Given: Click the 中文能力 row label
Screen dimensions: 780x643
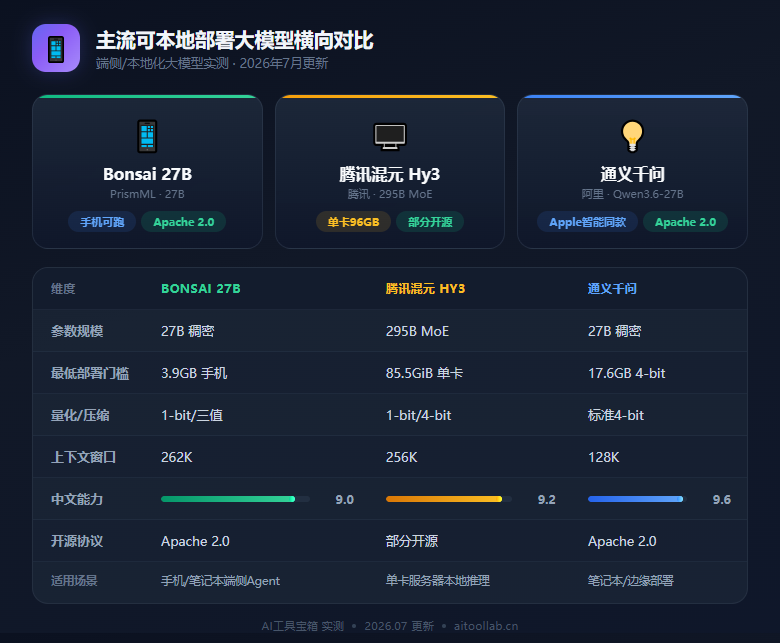Looking at the screenshot, I should pos(77,499).
